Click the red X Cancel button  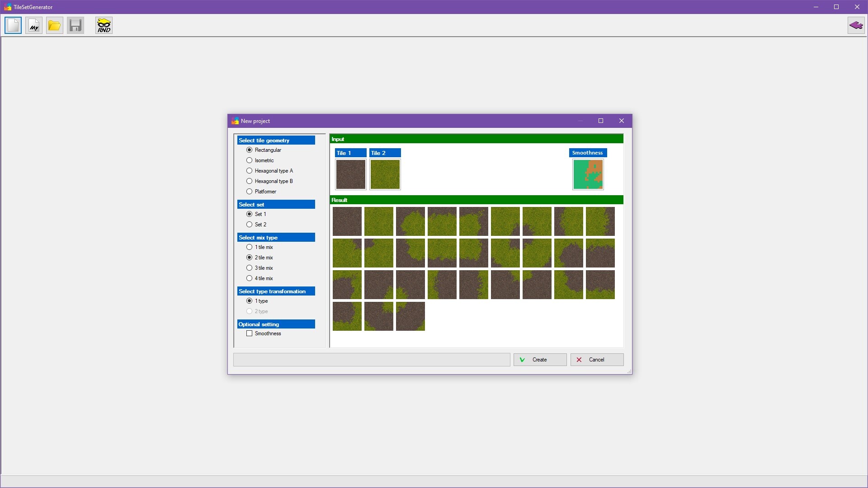pos(597,360)
